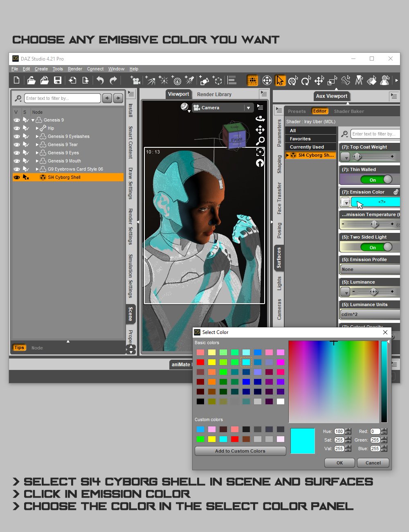Open the Render menu
Image resolution: width=409 pixels, height=532 pixels.
point(75,69)
